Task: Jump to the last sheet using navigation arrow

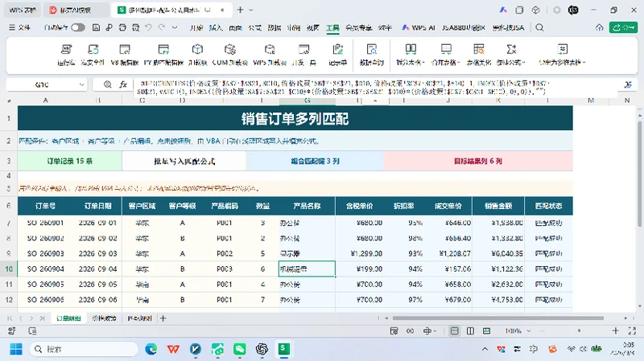Action: click(x=42, y=318)
